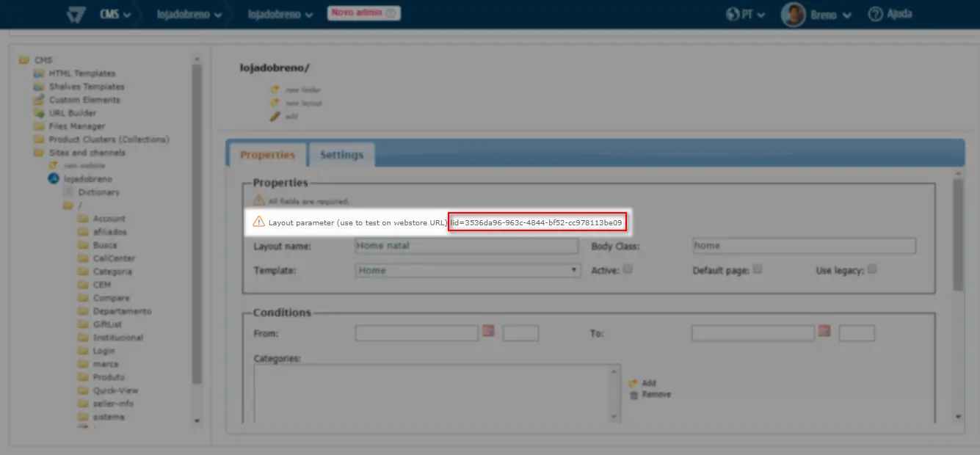Screen dimensions: 980x455
Task: Click the From date calendar icon
Action: click(x=488, y=332)
